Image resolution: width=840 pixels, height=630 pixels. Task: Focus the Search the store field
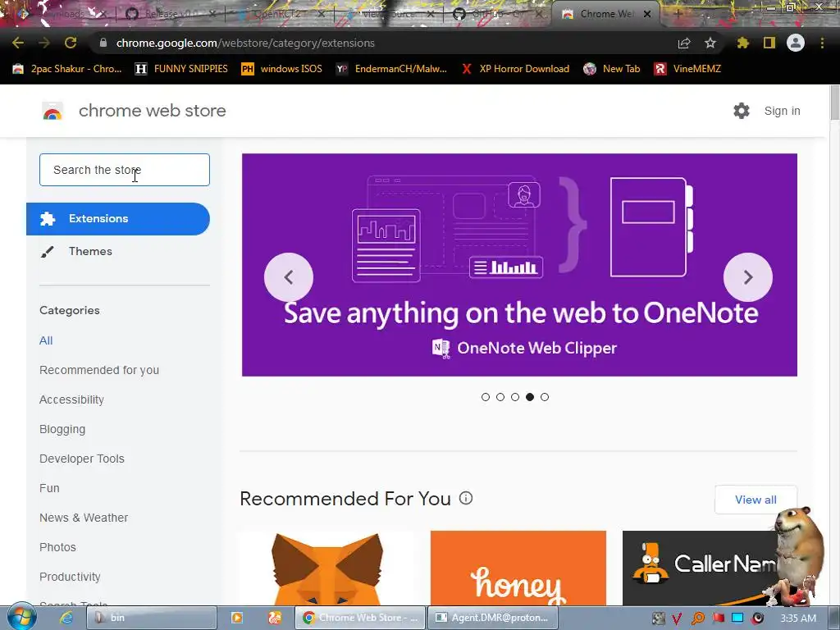tap(125, 170)
